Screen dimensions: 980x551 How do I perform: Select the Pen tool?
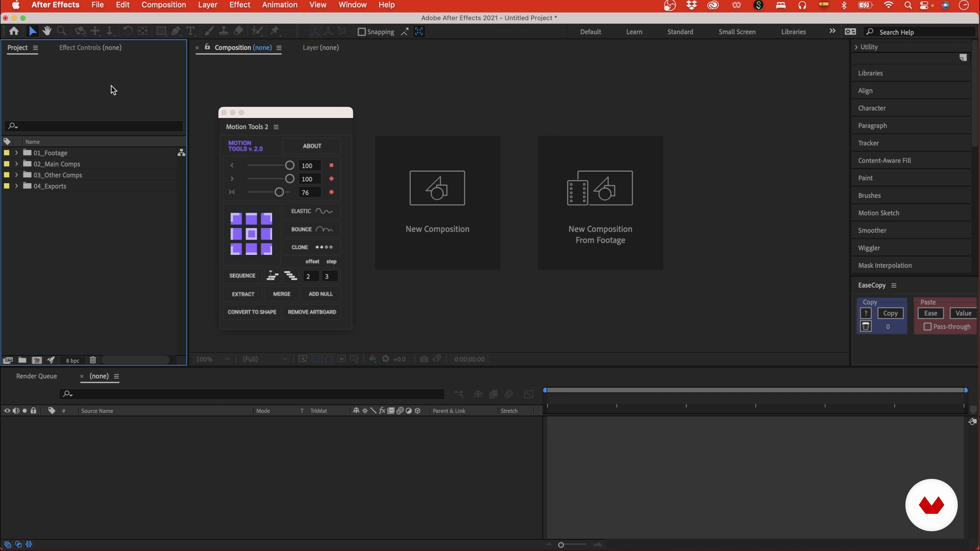coord(176,31)
